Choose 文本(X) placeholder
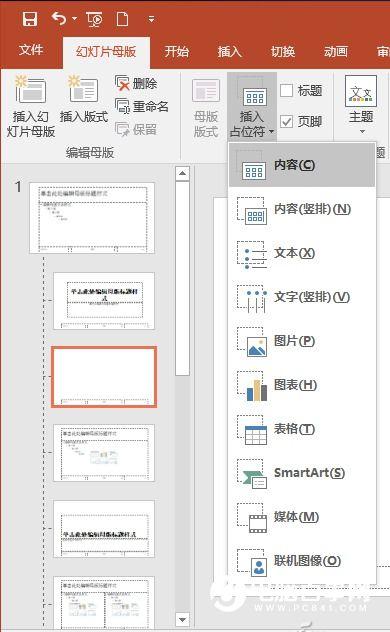 click(x=302, y=253)
